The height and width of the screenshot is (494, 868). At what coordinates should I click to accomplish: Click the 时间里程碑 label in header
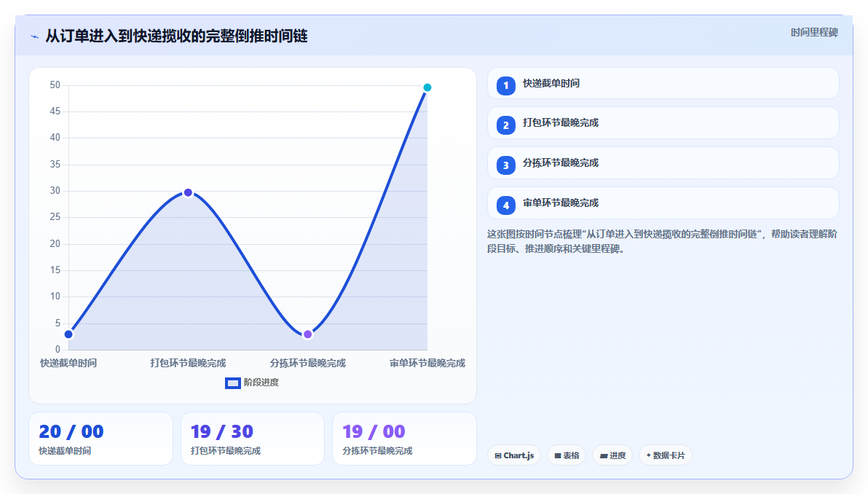tap(814, 33)
